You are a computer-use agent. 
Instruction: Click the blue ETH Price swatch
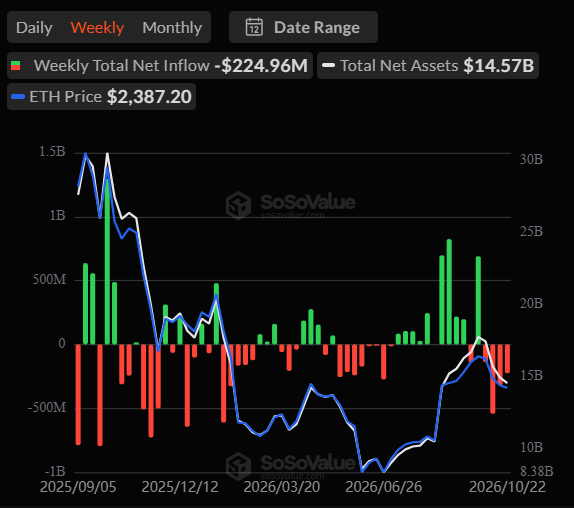[x=18, y=97]
